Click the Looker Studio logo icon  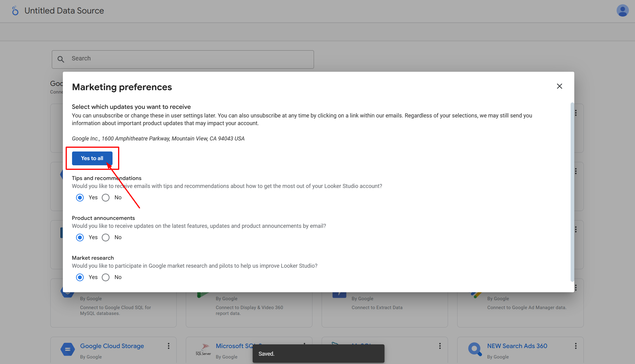point(15,11)
